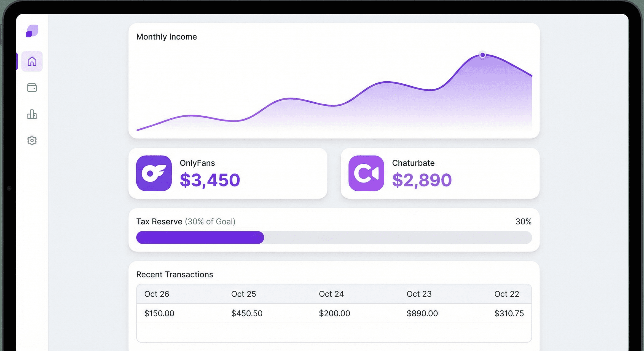Screen dimensions: 644x351
Task: Open the Wallet section from the sidebar
Action: [32, 88]
